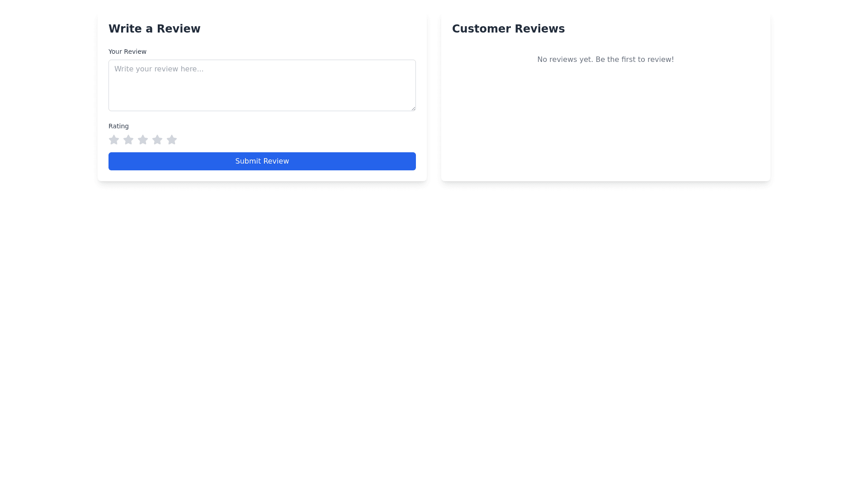Activate the rightmost star in rating
Image resolution: width=868 pixels, height=488 pixels.
click(x=172, y=140)
